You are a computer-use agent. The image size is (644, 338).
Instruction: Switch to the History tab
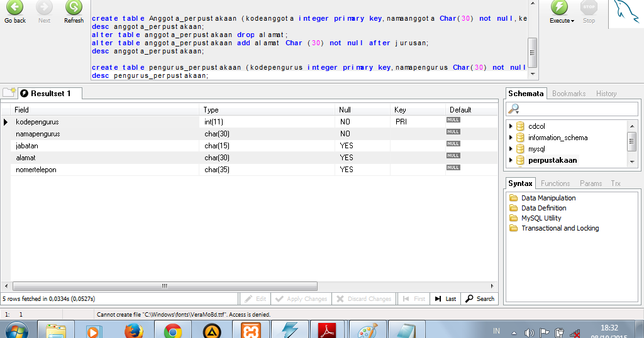[x=606, y=94]
